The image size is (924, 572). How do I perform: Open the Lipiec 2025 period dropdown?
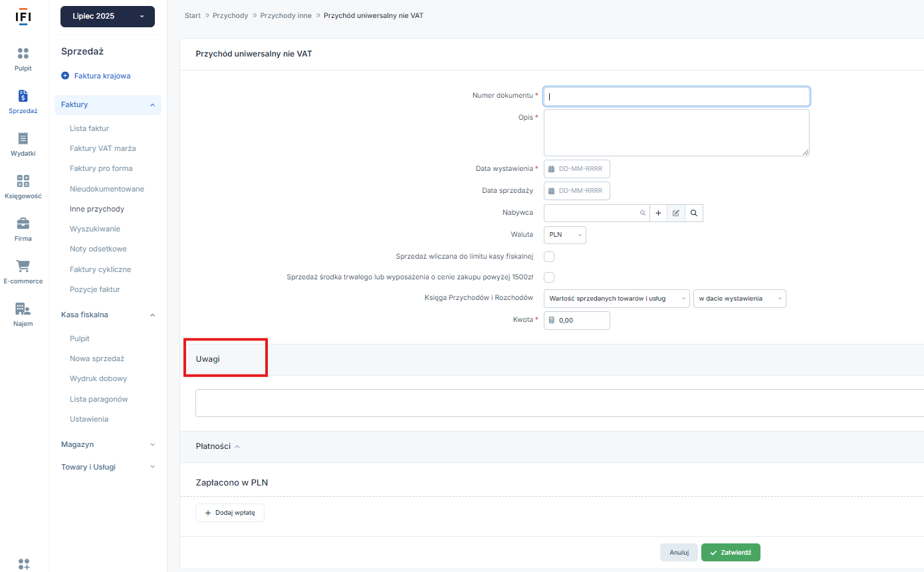coord(108,17)
